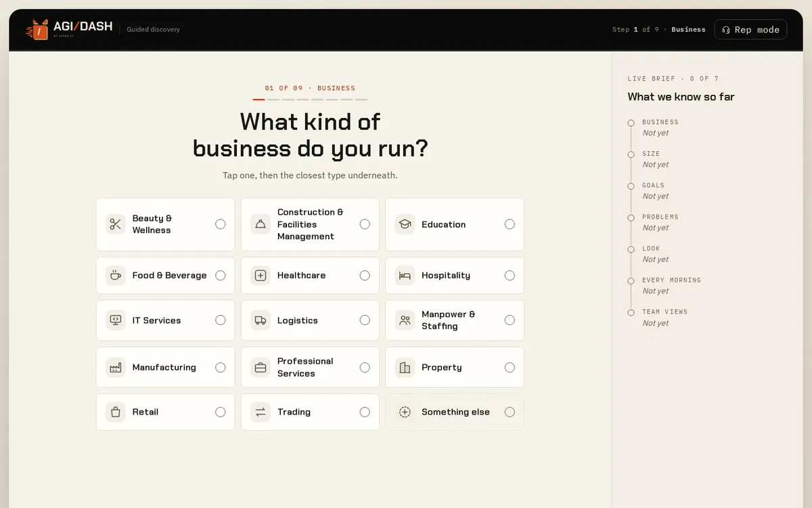Select Construction & Facilities Management radio button
The width and height of the screenshot is (812, 508).
[365, 224]
